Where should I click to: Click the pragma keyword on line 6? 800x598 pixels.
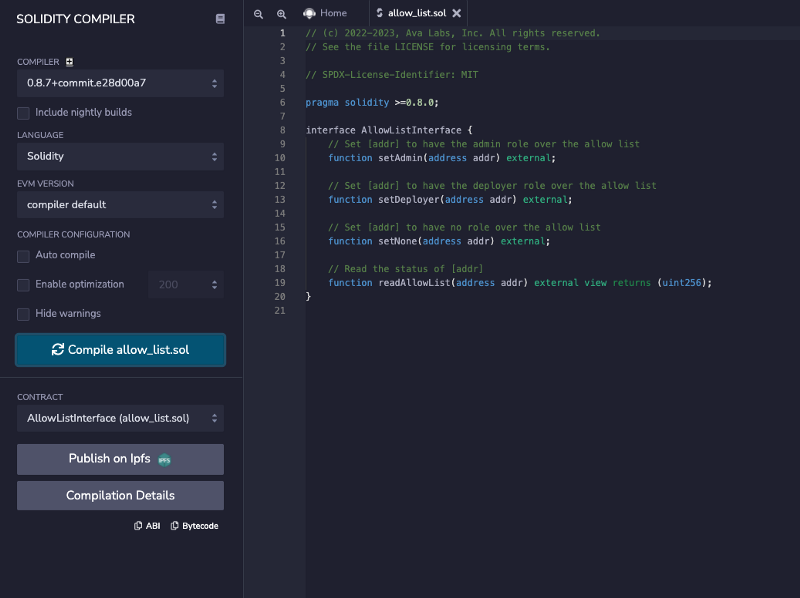click(x=322, y=103)
